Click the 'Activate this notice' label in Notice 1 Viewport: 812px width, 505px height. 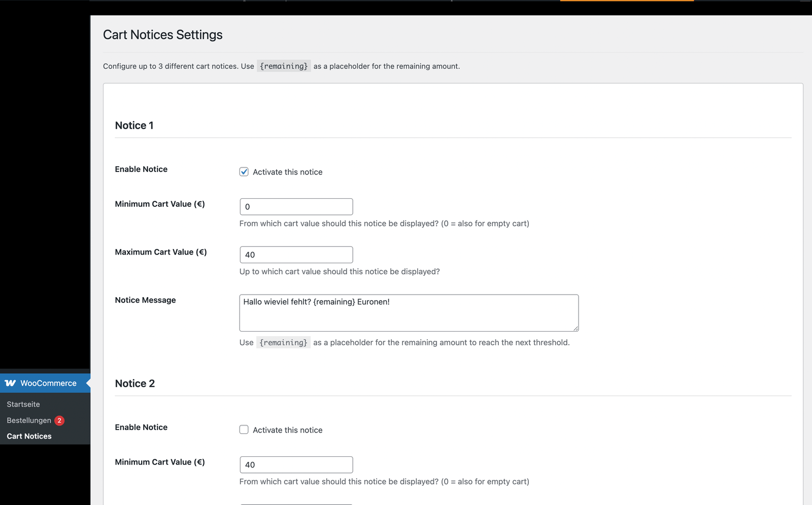point(288,172)
